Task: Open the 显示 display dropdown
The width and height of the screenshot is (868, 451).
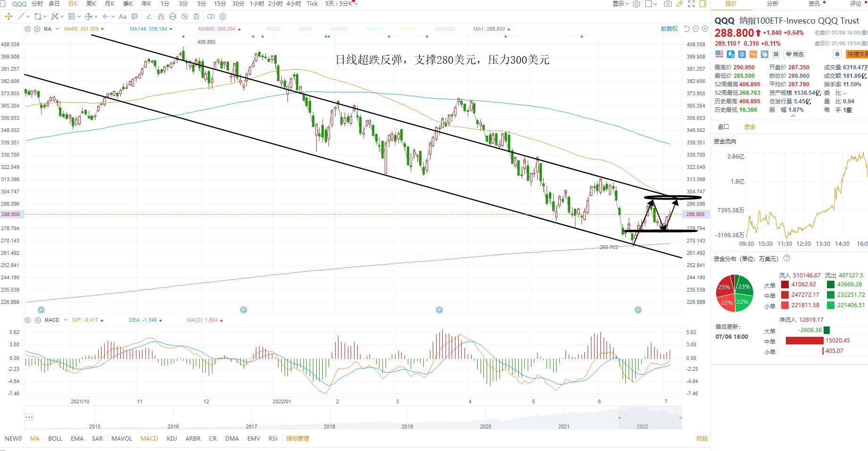Action: [621, 4]
